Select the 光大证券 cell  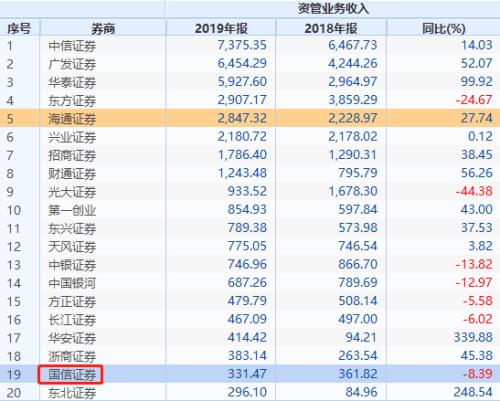coord(72,192)
